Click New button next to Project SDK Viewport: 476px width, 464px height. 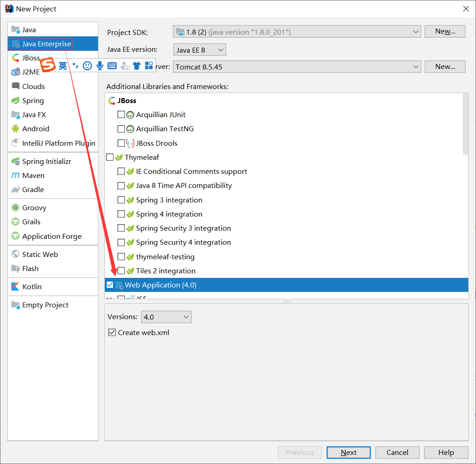pos(445,31)
